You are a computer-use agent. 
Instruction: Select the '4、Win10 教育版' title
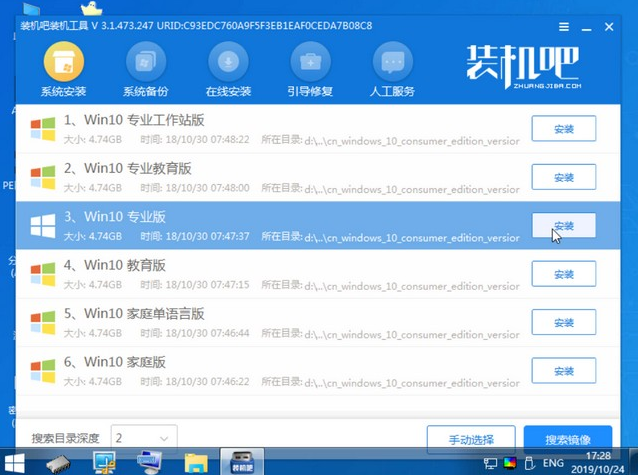click(114, 265)
